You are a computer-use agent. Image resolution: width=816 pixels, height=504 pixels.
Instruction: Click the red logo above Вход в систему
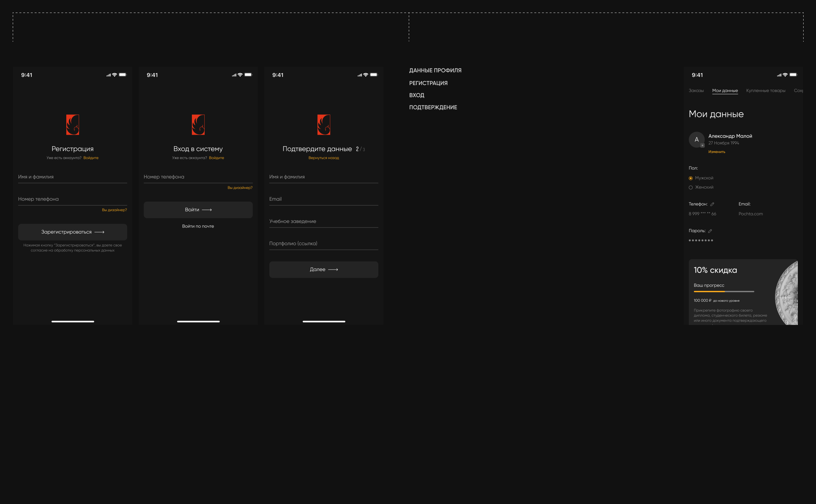point(198,125)
